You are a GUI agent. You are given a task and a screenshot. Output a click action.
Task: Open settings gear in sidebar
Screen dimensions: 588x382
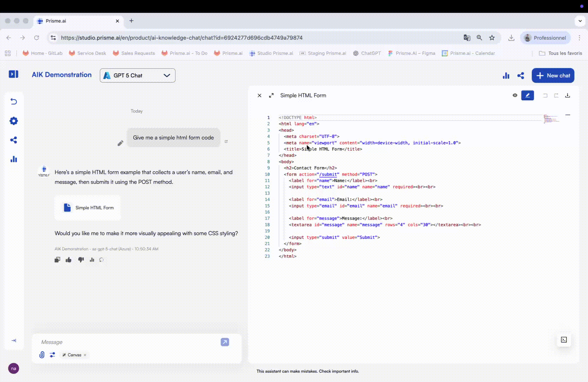[x=13, y=121]
